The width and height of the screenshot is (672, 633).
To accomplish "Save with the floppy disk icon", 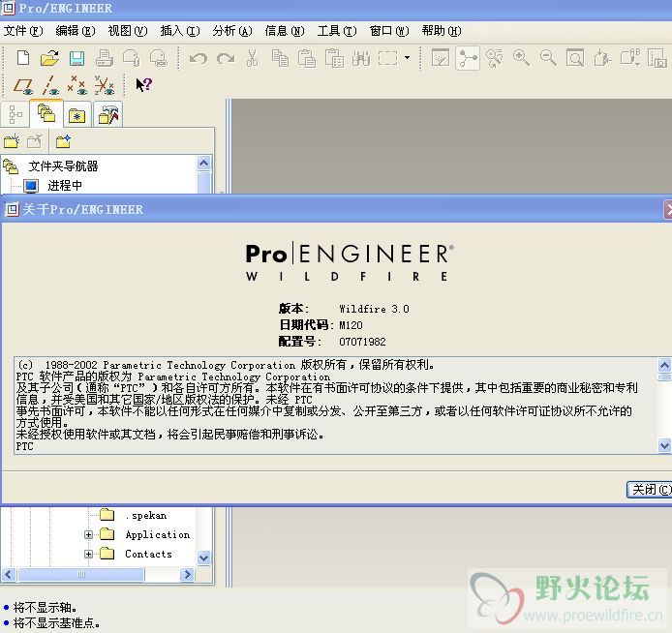I will point(77,58).
